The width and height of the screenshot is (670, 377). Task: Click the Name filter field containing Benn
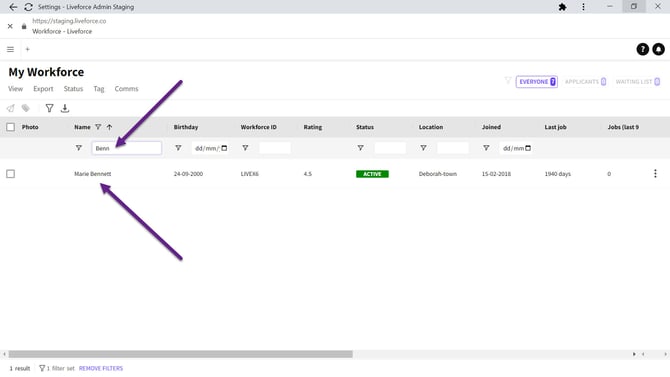coord(126,148)
